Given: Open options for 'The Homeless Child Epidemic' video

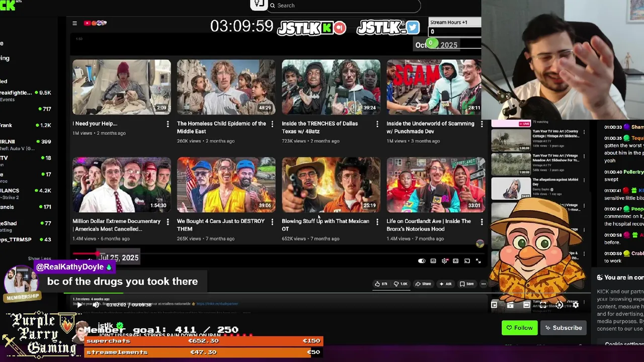Looking at the screenshot, I should pos(272,124).
